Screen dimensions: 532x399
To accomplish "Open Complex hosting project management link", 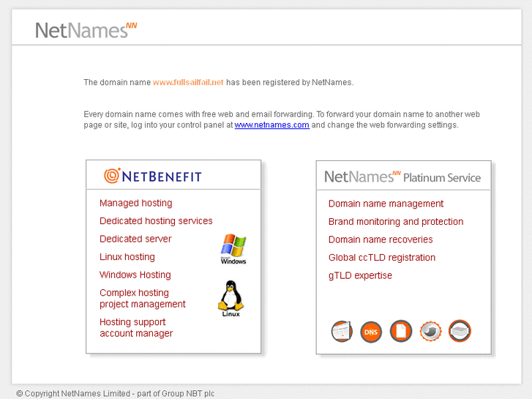I will (x=143, y=299).
